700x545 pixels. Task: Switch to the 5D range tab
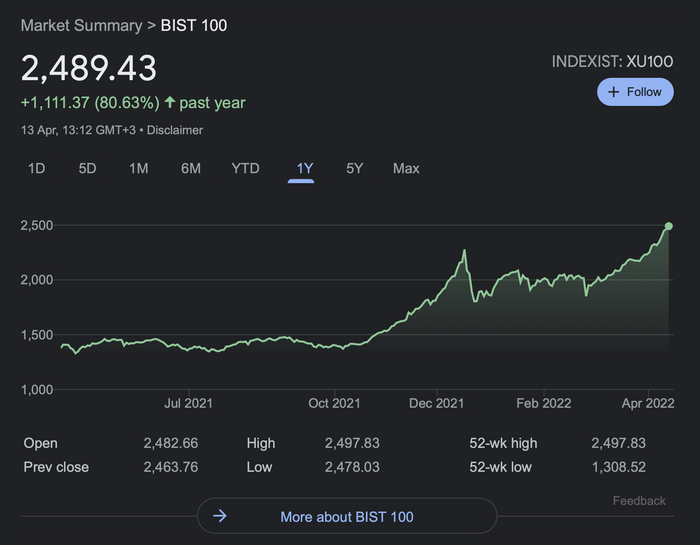coord(87,168)
